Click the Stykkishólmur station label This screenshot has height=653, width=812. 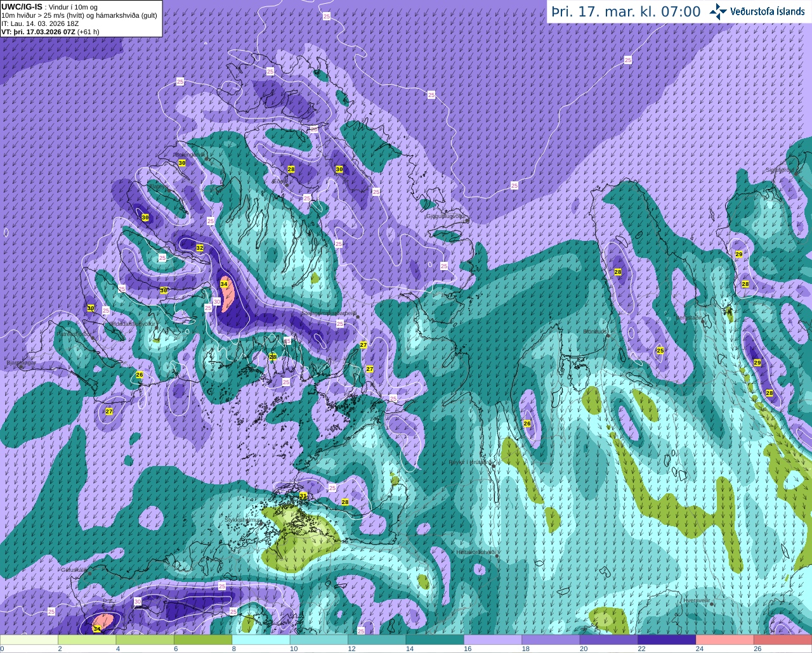tap(243, 520)
